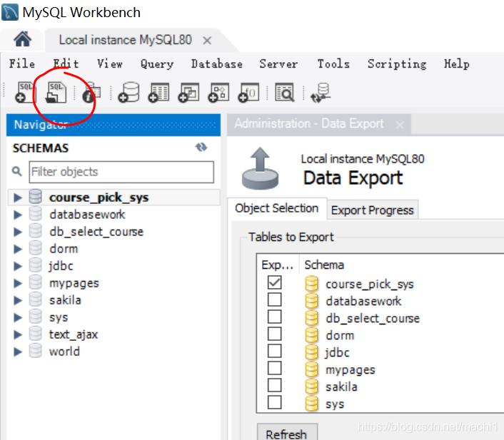Expand the sys schema in Navigator
504x440 pixels.
coord(18,317)
